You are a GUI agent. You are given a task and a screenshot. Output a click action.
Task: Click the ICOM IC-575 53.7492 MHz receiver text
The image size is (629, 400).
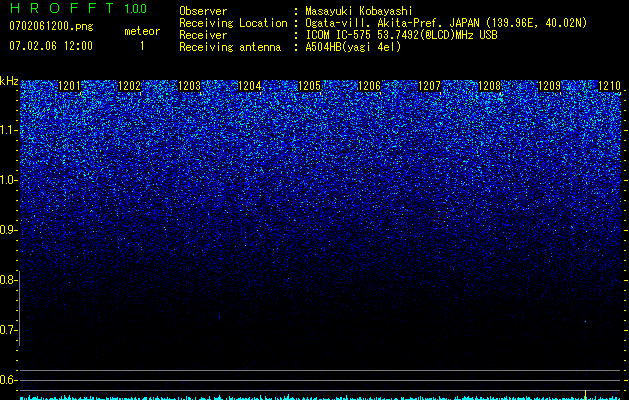coord(401,35)
